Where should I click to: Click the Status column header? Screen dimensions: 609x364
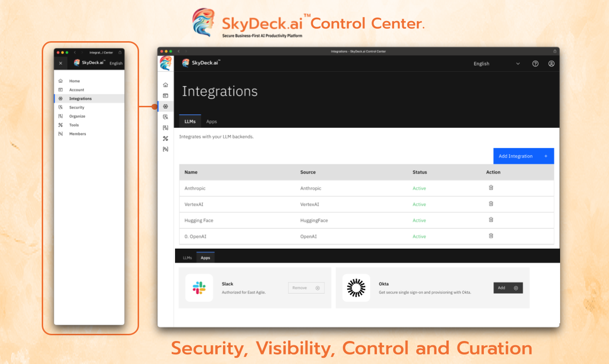(420, 172)
